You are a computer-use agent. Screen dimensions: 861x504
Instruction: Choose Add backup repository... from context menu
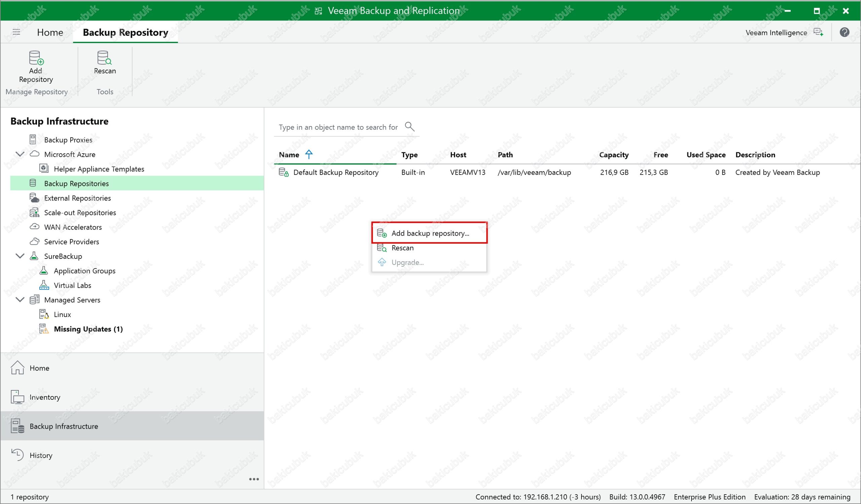click(429, 233)
